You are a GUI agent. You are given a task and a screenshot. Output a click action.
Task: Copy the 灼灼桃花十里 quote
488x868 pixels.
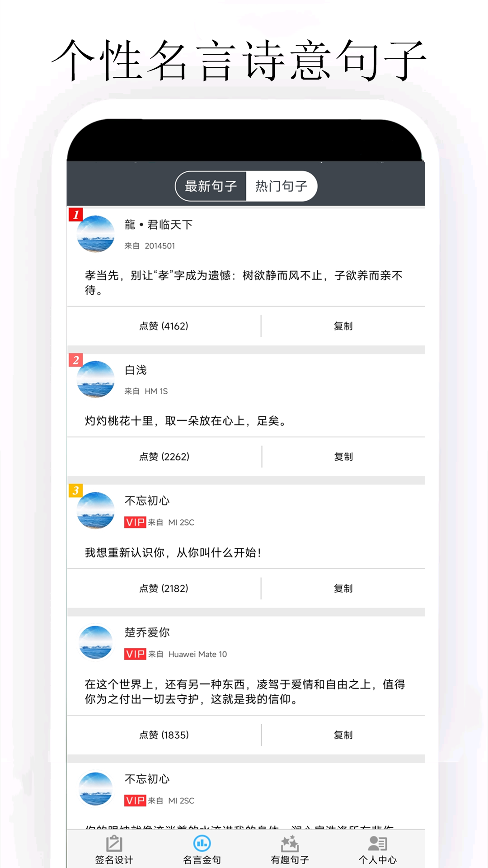(343, 457)
